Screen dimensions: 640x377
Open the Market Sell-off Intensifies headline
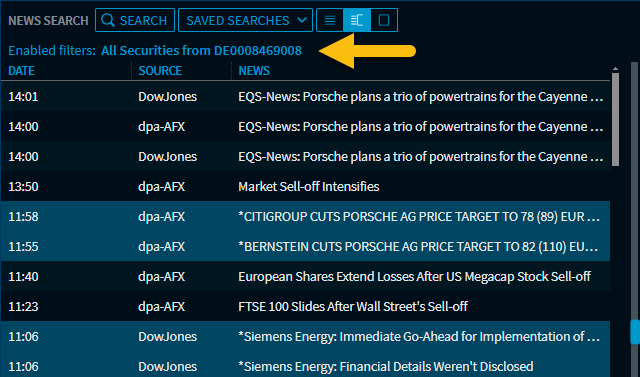309,186
